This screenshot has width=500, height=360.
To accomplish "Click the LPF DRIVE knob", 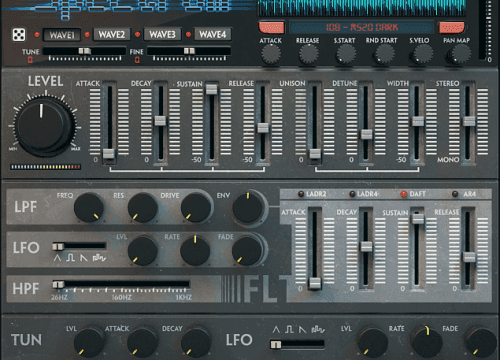I will [195, 207].
